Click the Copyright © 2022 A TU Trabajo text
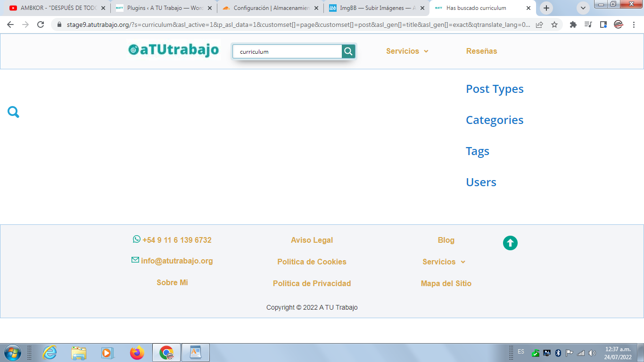 312,308
